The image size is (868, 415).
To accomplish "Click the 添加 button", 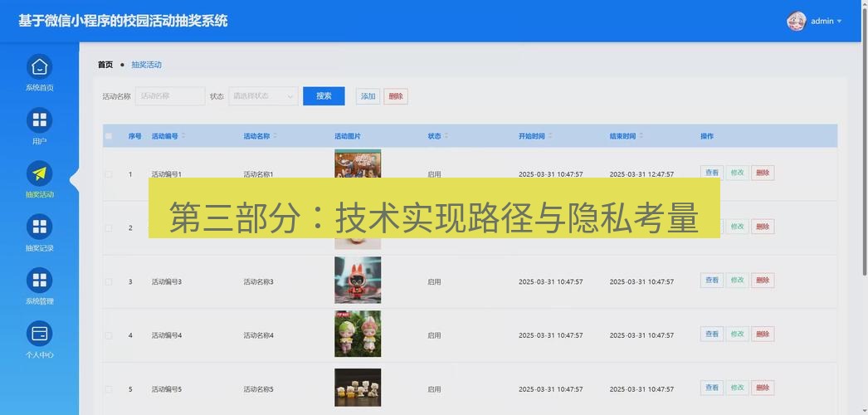I will point(368,96).
